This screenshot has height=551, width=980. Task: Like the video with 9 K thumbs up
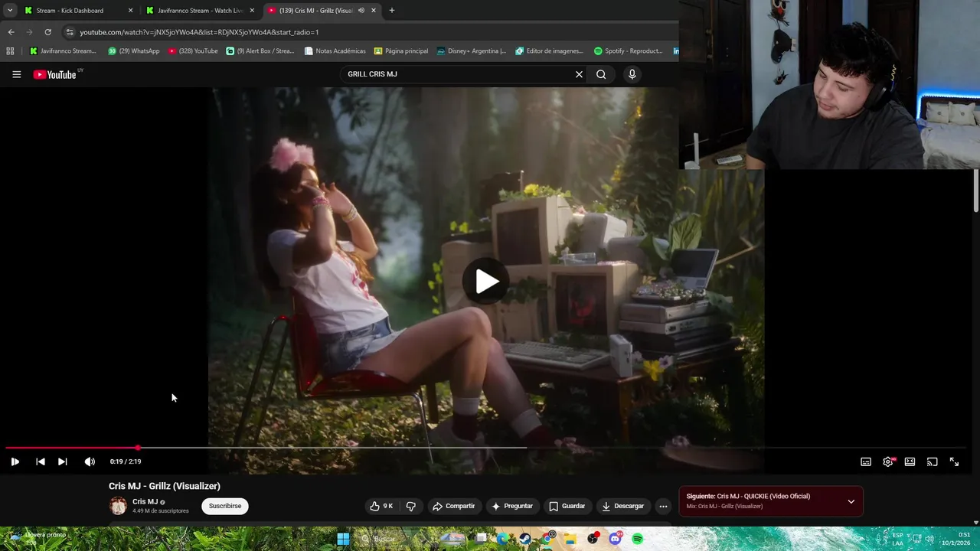381,506
